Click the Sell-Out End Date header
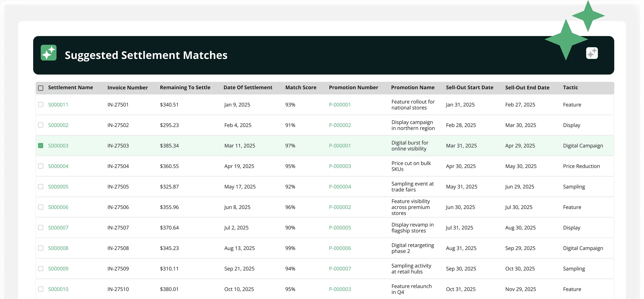 527,88
